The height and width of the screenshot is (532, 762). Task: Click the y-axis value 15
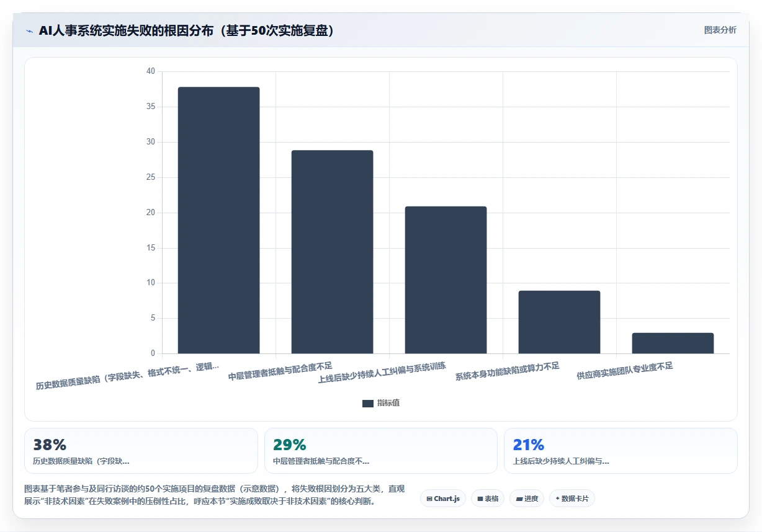(151, 248)
